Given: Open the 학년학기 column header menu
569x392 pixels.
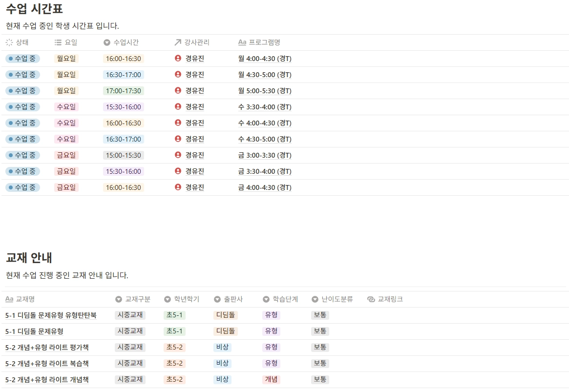Looking at the screenshot, I should coord(181,299).
